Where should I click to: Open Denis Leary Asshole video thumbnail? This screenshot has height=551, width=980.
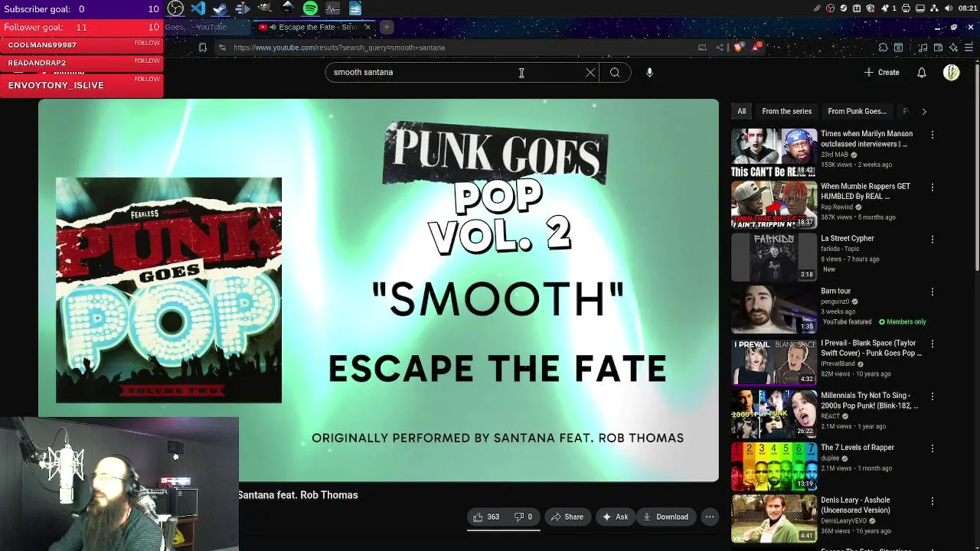(774, 520)
